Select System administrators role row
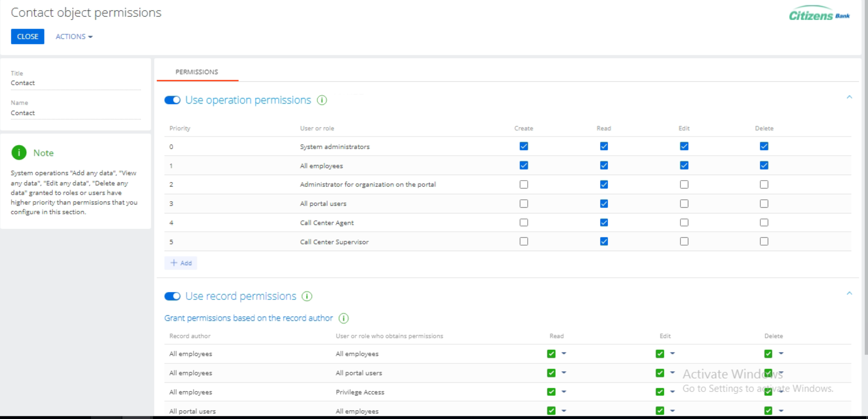 click(507, 146)
